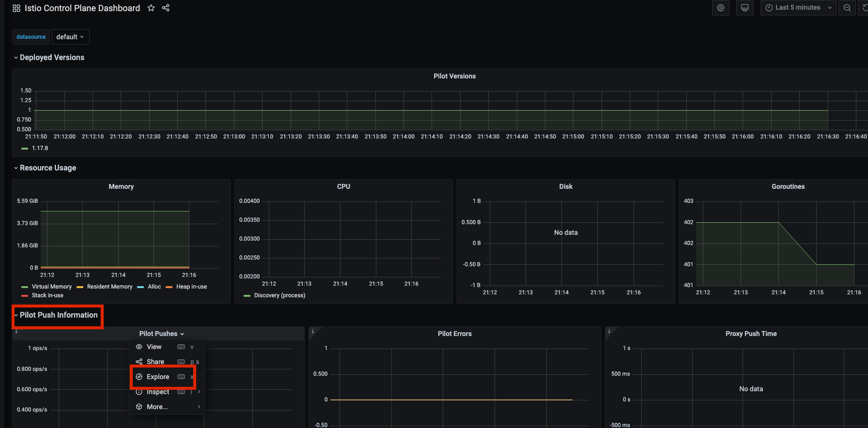
Task: Click the keyboard shortcut icon in the View row
Action: 181,347
